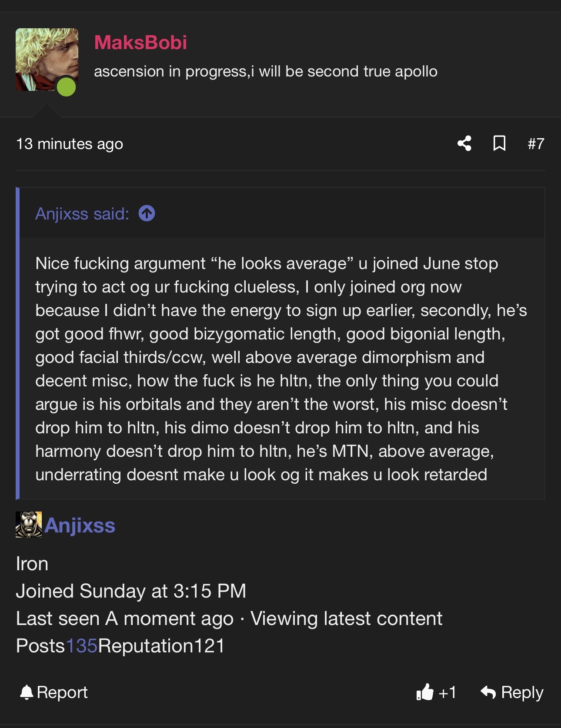This screenshot has height=728, width=561.
Task: Open post number #7 permalink
Action: (x=536, y=144)
